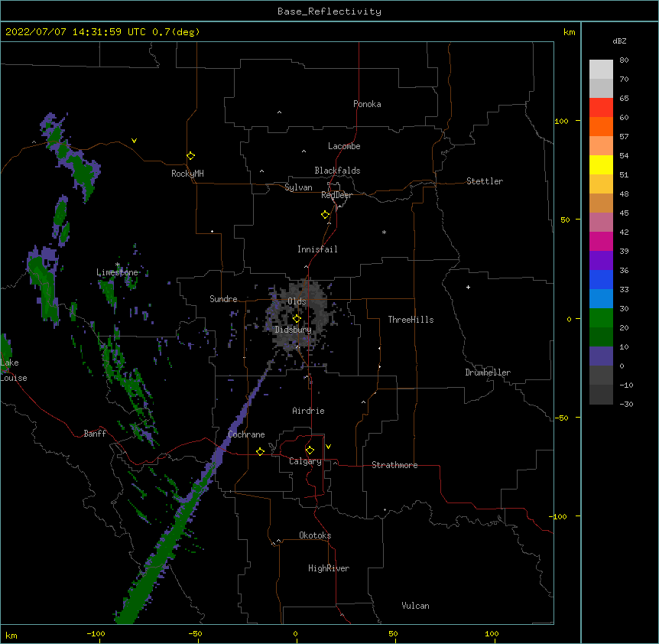The height and width of the screenshot is (644, 659).
Task: Click the -30 value in dBZ legend
Action: click(x=626, y=404)
